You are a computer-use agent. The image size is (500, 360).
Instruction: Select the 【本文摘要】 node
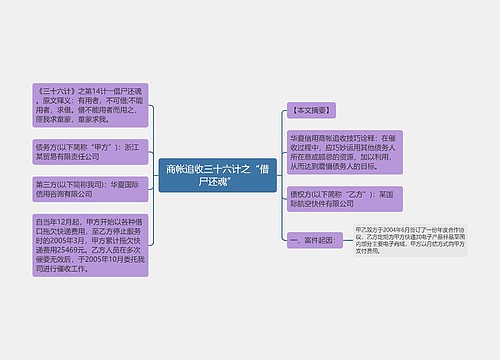coord(311,110)
